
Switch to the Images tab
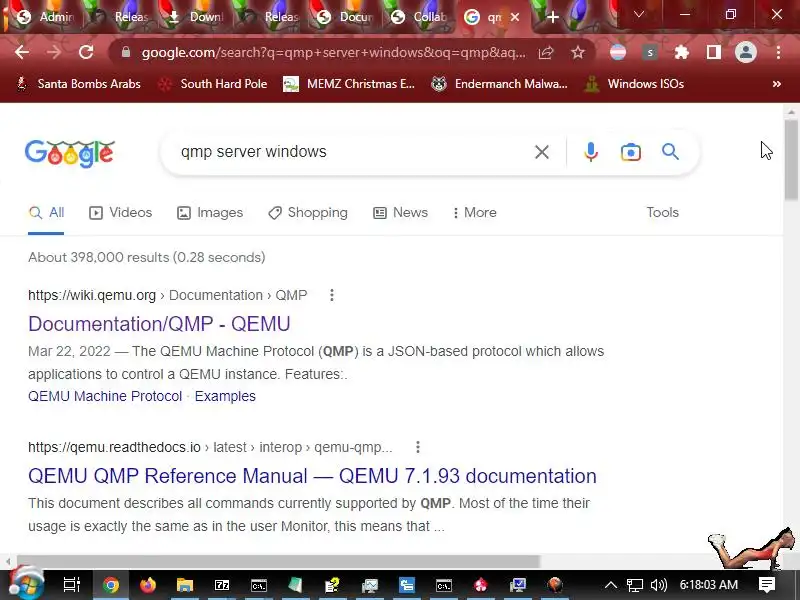click(210, 213)
